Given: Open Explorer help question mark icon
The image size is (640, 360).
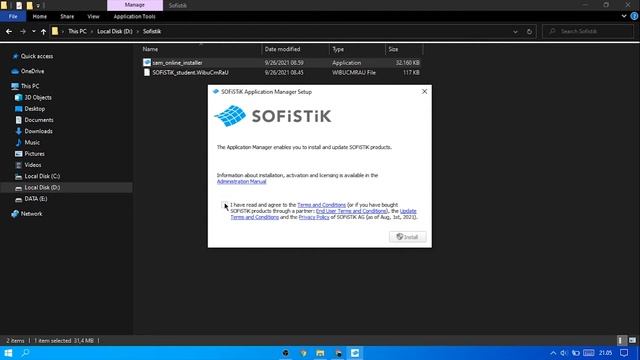Looking at the screenshot, I should pos(634,16).
